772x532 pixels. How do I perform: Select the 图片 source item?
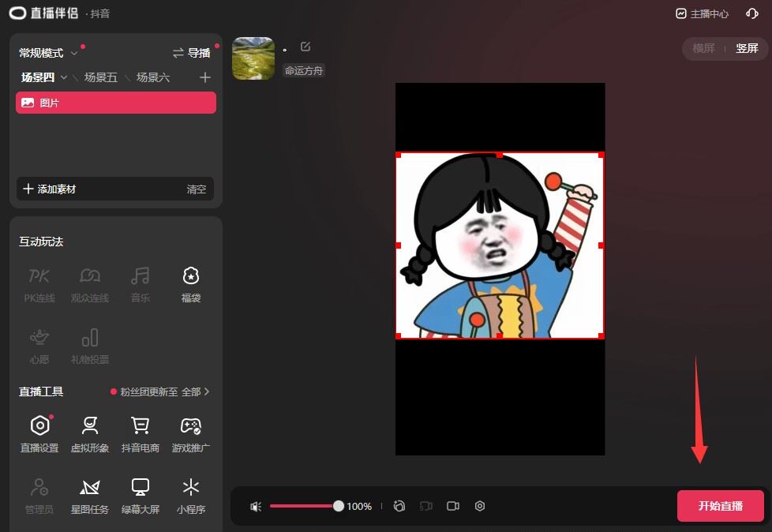tap(116, 103)
